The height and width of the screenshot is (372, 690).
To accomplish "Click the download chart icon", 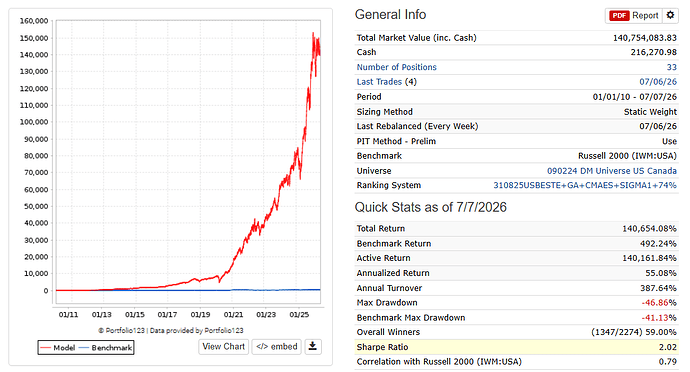I will click(x=312, y=346).
